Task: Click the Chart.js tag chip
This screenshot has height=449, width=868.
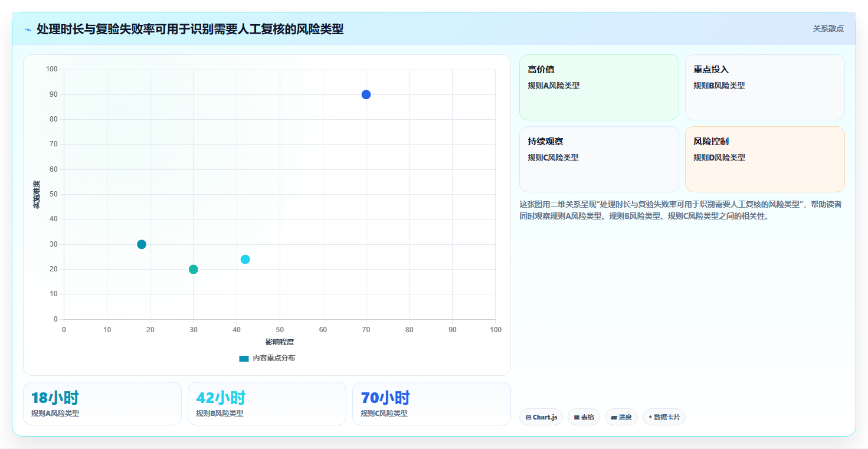Action: pyautogui.click(x=541, y=417)
